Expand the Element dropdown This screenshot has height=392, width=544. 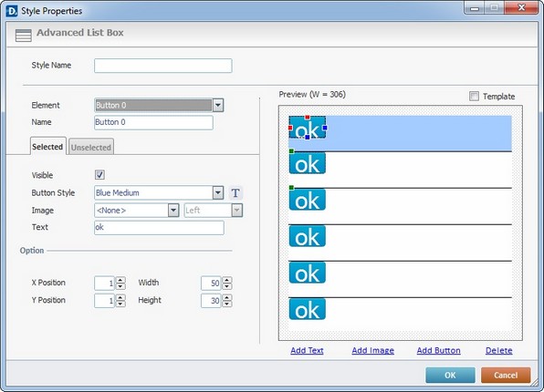pyautogui.click(x=218, y=106)
